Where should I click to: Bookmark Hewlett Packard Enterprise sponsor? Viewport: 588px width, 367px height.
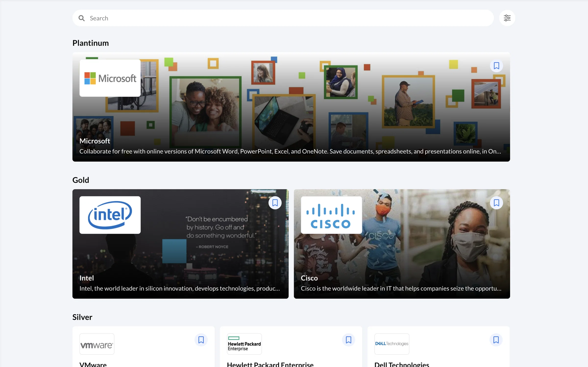(348, 340)
